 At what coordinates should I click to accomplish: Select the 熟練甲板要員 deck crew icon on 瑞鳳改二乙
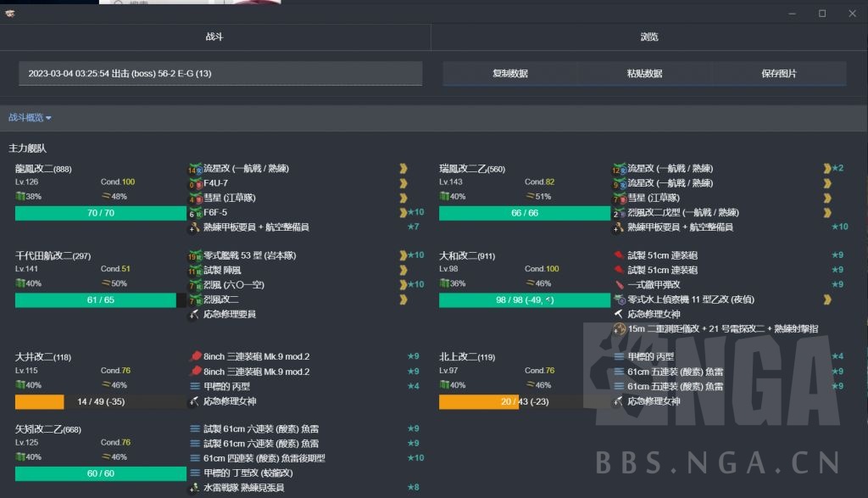pos(618,227)
